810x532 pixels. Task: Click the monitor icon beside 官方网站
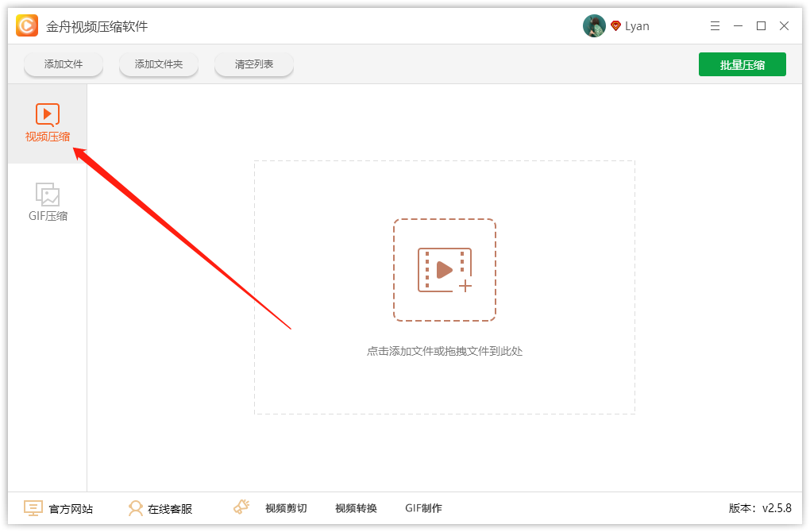33,508
